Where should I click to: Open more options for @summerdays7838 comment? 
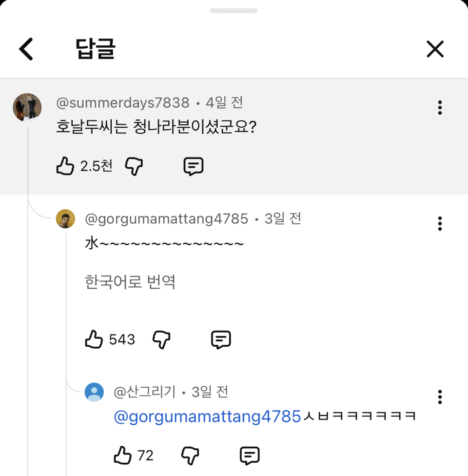(x=440, y=107)
